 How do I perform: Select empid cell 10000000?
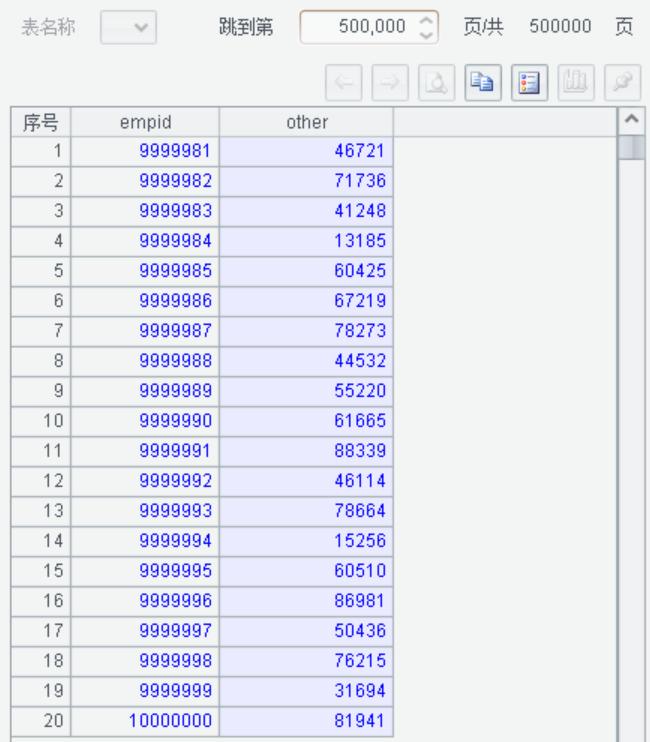pos(145,721)
